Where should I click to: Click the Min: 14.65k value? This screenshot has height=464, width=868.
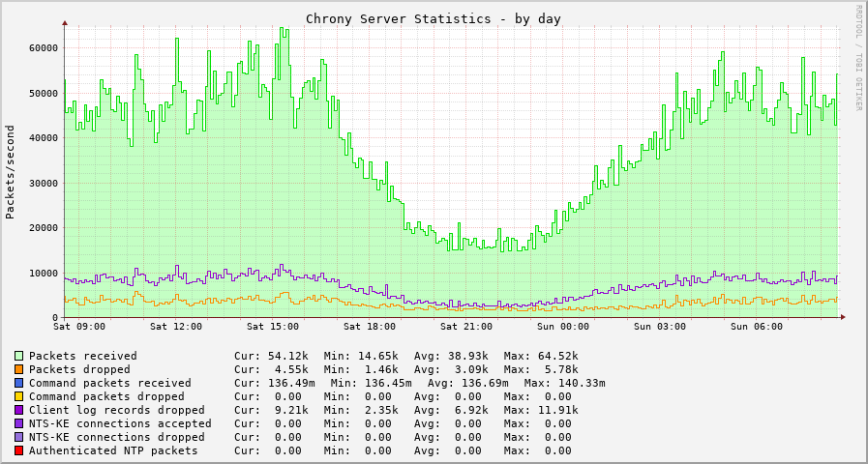[361, 356]
